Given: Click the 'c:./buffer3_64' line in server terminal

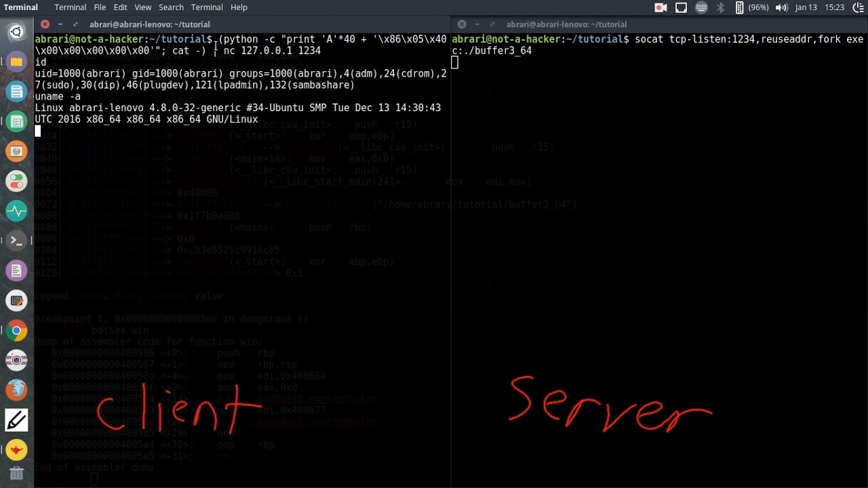Looking at the screenshot, I should point(492,51).
